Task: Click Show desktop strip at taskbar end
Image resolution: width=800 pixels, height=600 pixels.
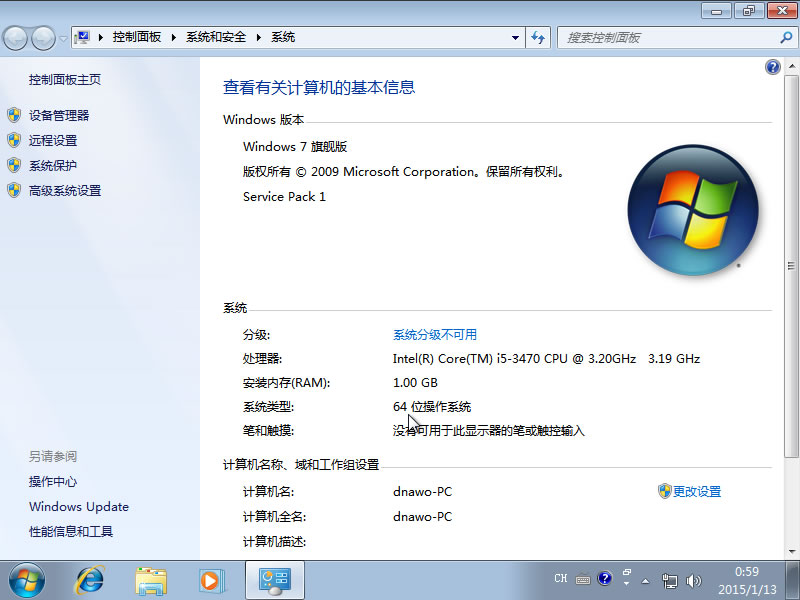Action: [x=791, y=580]
